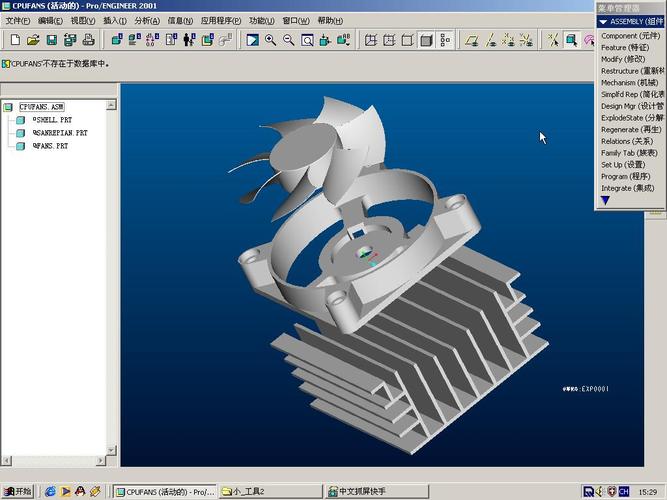Toggle wireframe display mode
Screen dimensions: 667x500
[x=371, y=40]
